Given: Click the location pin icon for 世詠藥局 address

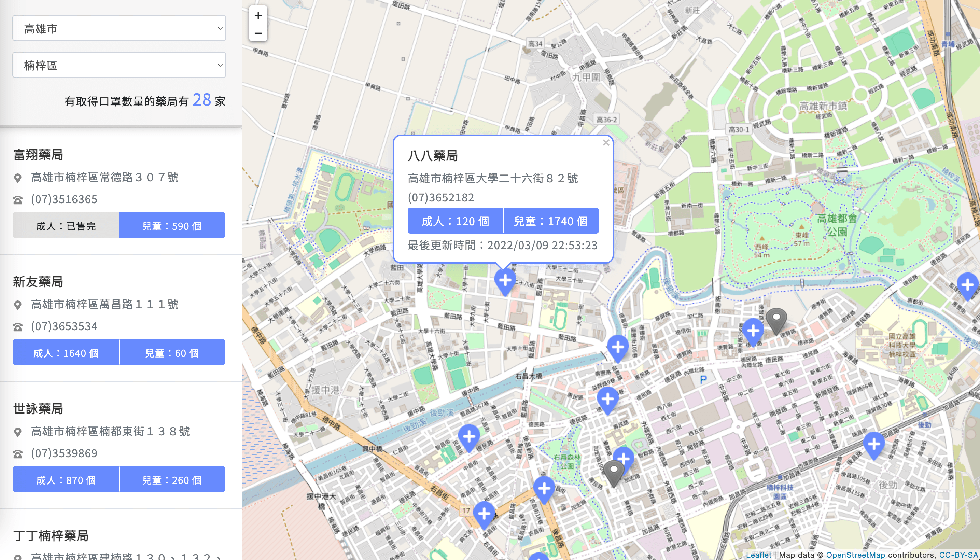Looking at the screenshot, I should [x=18, y=432].
